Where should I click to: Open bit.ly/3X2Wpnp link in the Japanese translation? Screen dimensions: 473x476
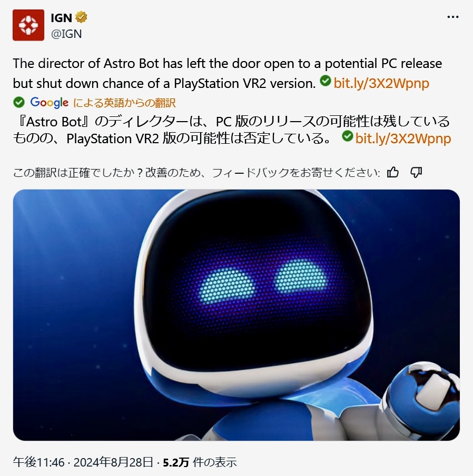click(x=403, y=138)
